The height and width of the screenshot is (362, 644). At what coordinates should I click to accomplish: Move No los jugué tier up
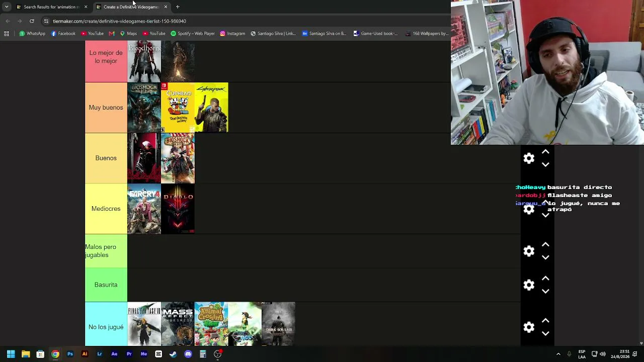(545, 320)
